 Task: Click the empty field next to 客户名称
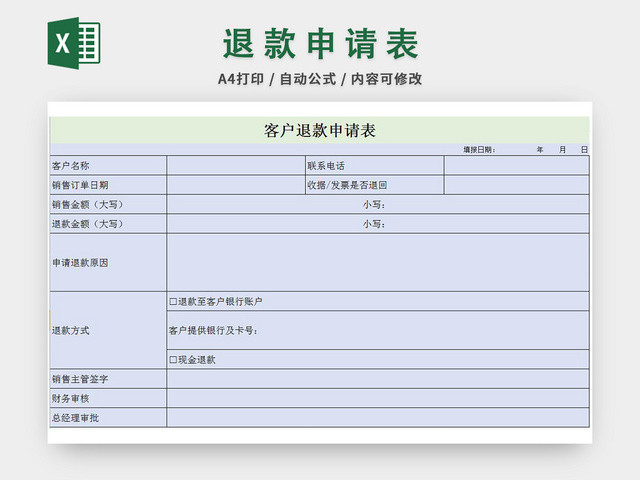236,166
